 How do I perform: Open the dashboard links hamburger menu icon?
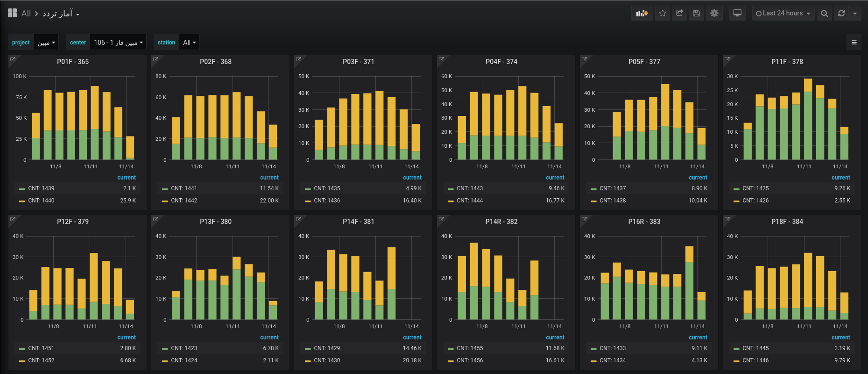coord(854,43)
